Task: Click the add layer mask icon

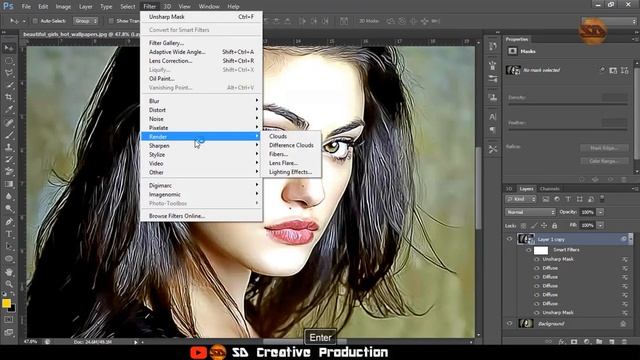Action: click(574, 342)
